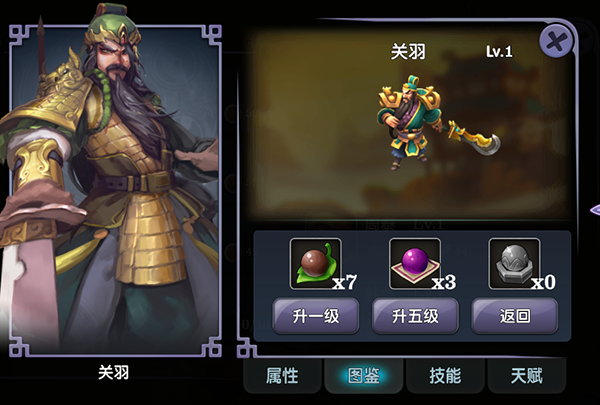Click the x7 nut item count

[x=344, y=283]
